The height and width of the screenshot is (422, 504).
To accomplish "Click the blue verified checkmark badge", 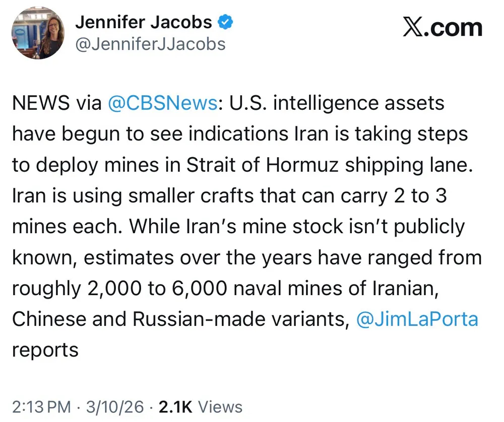I will 225,22.
